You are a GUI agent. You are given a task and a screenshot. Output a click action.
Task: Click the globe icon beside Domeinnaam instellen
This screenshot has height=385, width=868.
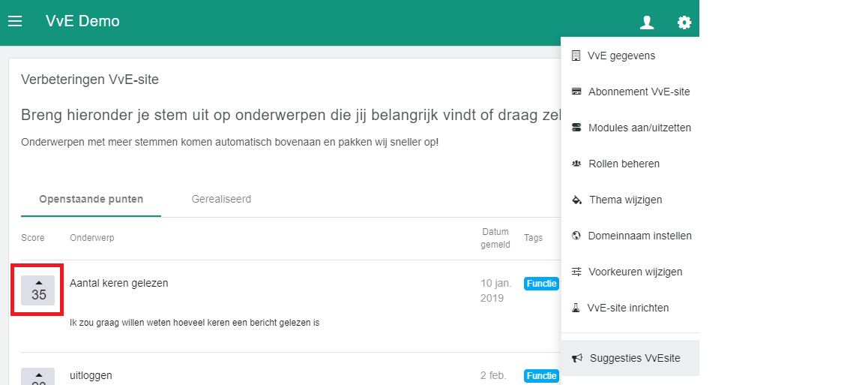(576, 236)
